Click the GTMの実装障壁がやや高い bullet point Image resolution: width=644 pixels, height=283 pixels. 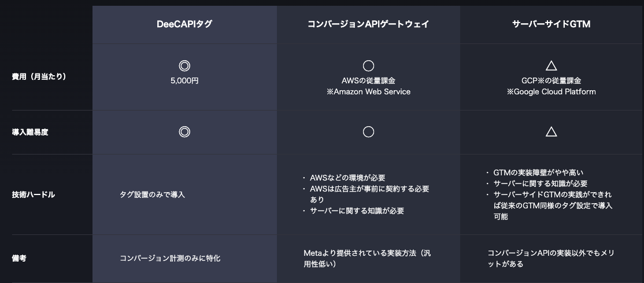pyautogui.click(x=538, y=172)
